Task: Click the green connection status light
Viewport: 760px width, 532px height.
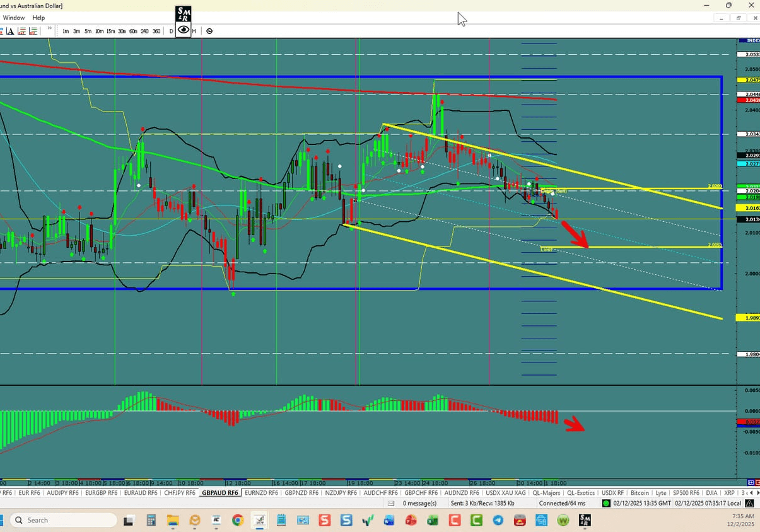Action: tap(605, 503)
